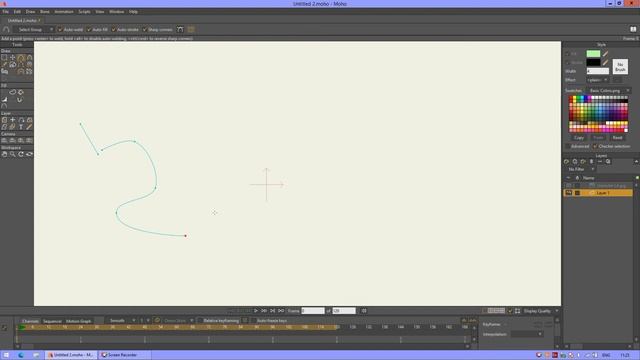Screen dimensions: 640x360
Task: Select the Add Point tool in Draw tools
Action: click(21, 58)
